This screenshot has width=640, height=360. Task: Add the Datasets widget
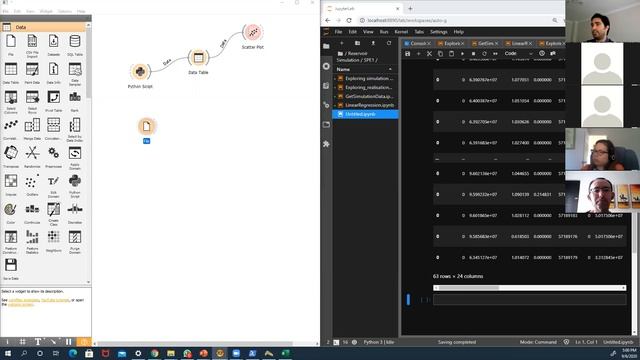pos(53,44)
